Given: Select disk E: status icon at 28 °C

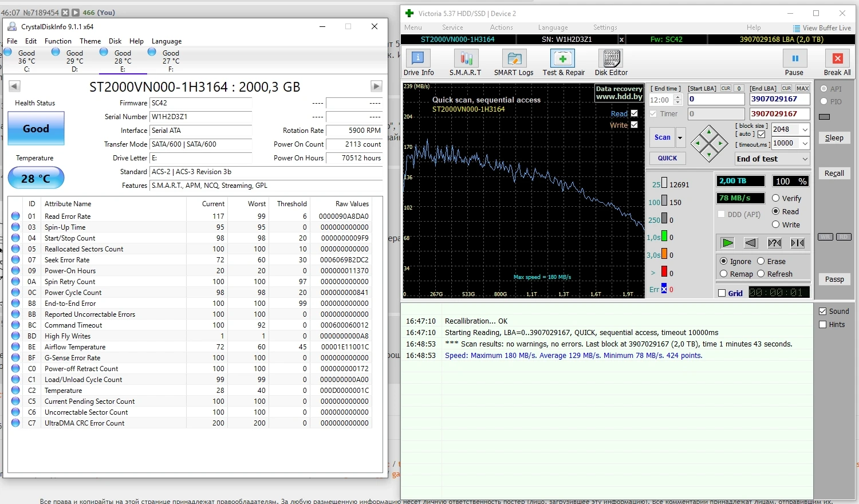Looking at the screenshot, I should click(x=104, y=52).
